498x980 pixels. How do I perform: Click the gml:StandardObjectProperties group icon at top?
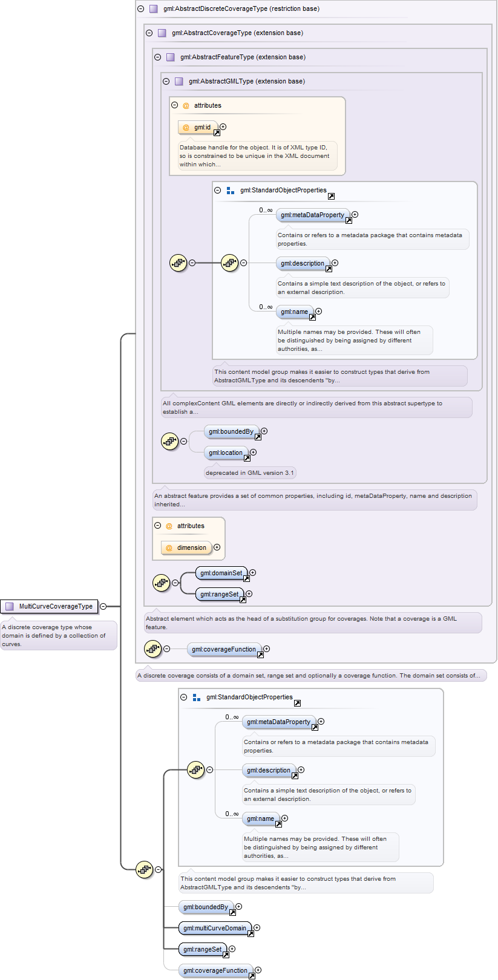231,191
